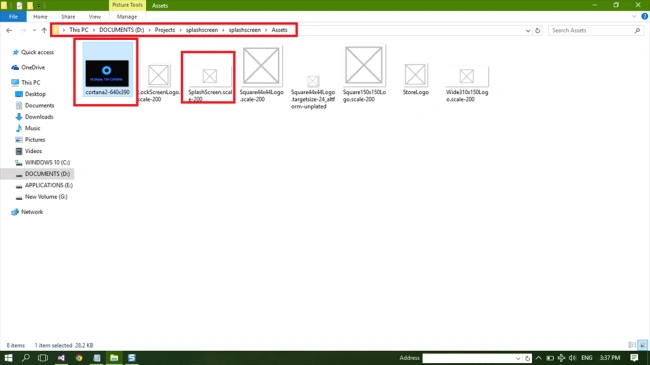Viewport: 650px width, 365px height.
Task: Select Square44x44Logo.targetsize-24_altform-unplated file
Action: click(313, 92)
